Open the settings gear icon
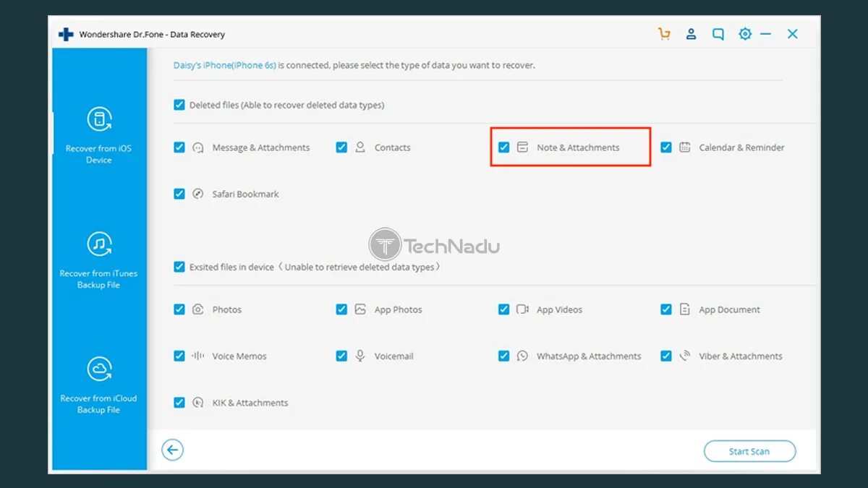This screenshot has height=488, width=868. pos(745,34)
